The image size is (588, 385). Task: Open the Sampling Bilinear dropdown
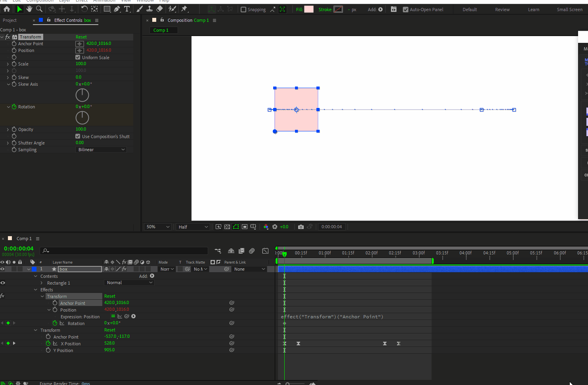101,150
